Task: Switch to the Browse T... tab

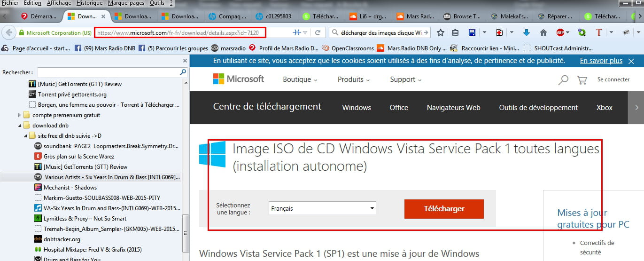Action: click(462, 16)
